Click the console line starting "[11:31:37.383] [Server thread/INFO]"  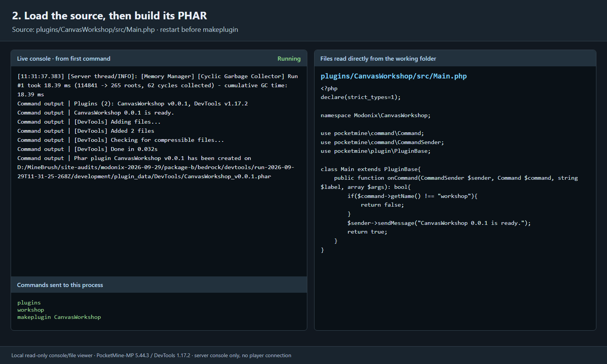click(157, 76)
